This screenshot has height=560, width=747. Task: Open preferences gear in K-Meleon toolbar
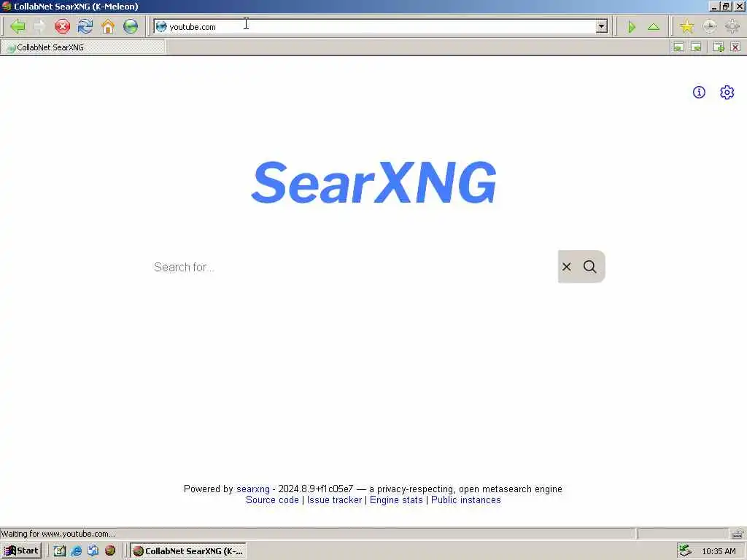pos(732,26)
